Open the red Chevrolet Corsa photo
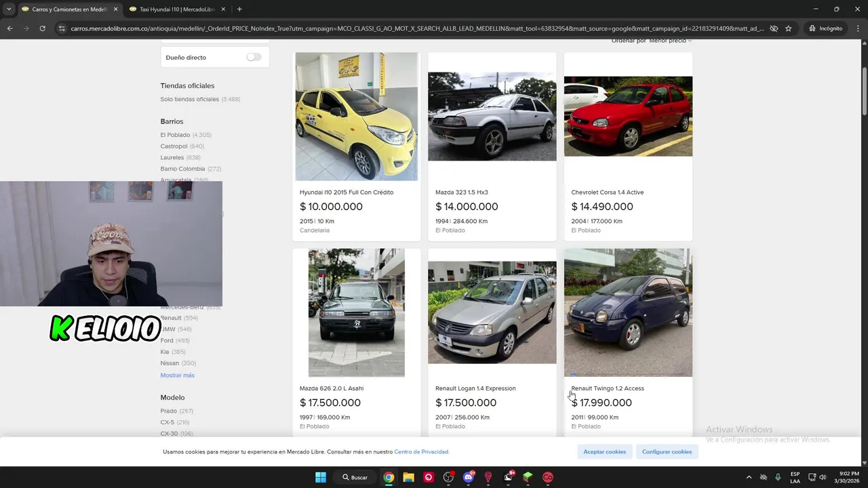 click(628, 117)
